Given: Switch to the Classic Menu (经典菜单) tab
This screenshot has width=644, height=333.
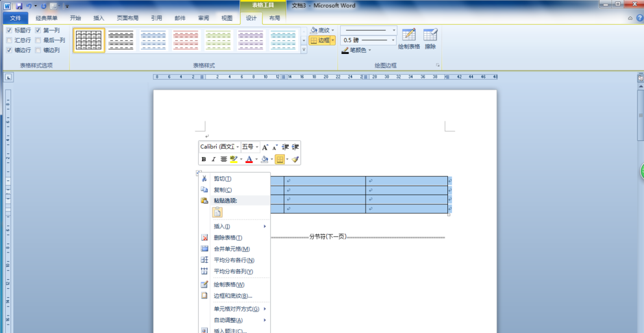Looking at the screenshot, I should pyautogui.click(x=46, y=18).
